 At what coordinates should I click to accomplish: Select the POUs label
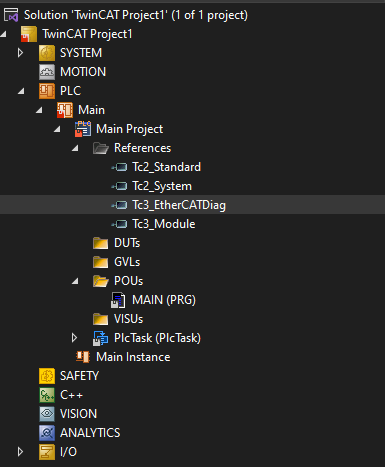[129, 281]
